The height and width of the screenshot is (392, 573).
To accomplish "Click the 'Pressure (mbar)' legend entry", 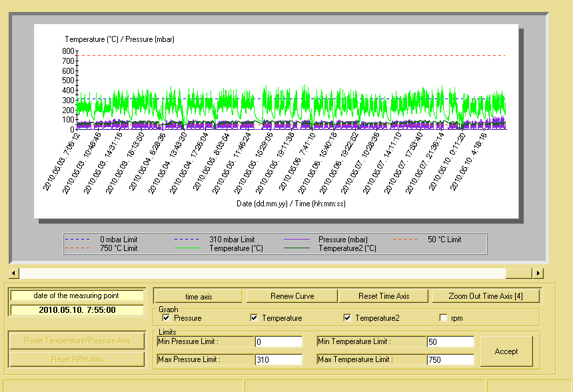I will (x=343, y=240).
